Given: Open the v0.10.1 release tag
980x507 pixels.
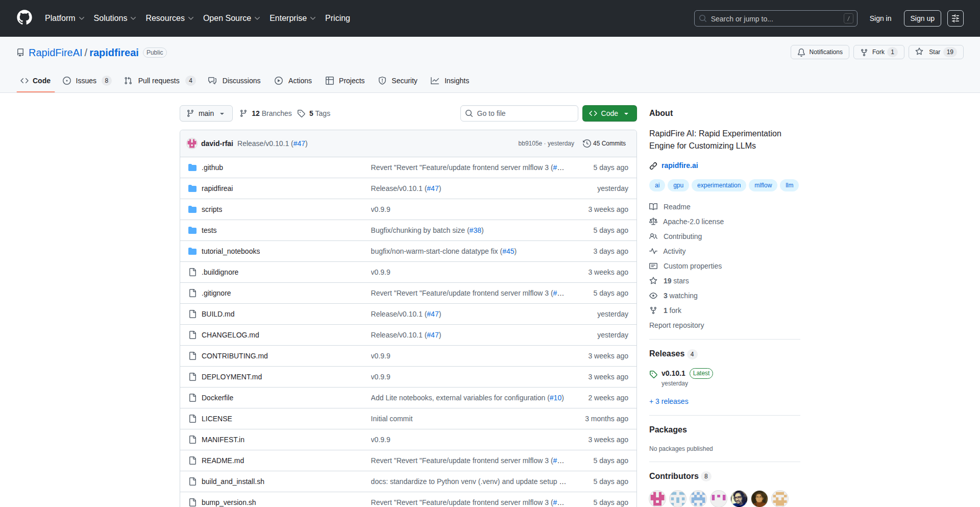Looking at the screenshot, I should 673,373.
